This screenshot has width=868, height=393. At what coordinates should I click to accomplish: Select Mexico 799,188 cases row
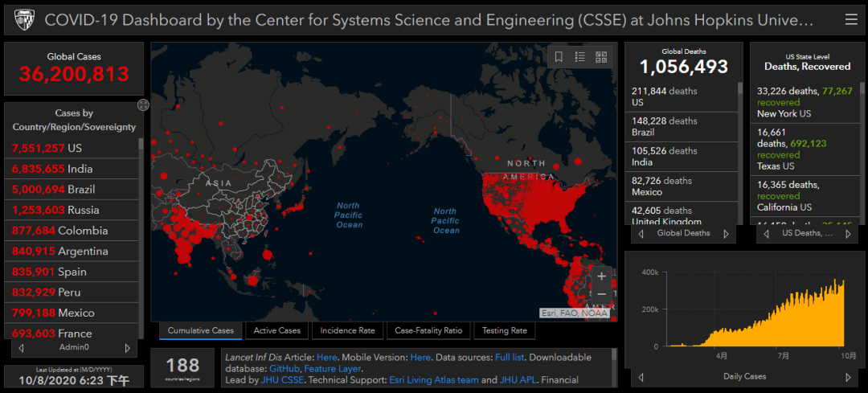pyautogui.click(x=72, y=313)
